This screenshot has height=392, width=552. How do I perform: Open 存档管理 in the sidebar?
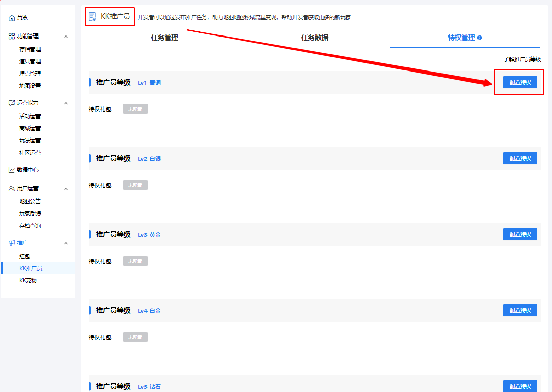(x=30, y=49)
